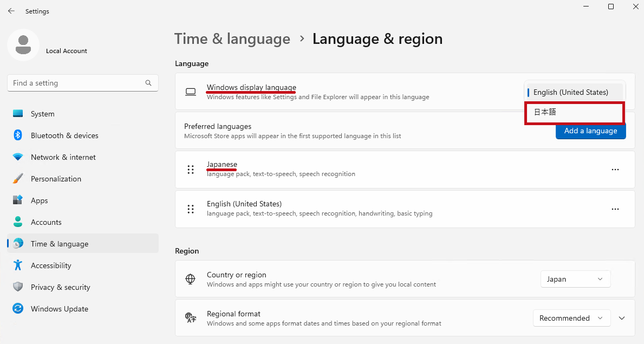This screenshot has width=644, height=344.
Task: Click the drag handle for Japanese
Action: tap(191, 170)
